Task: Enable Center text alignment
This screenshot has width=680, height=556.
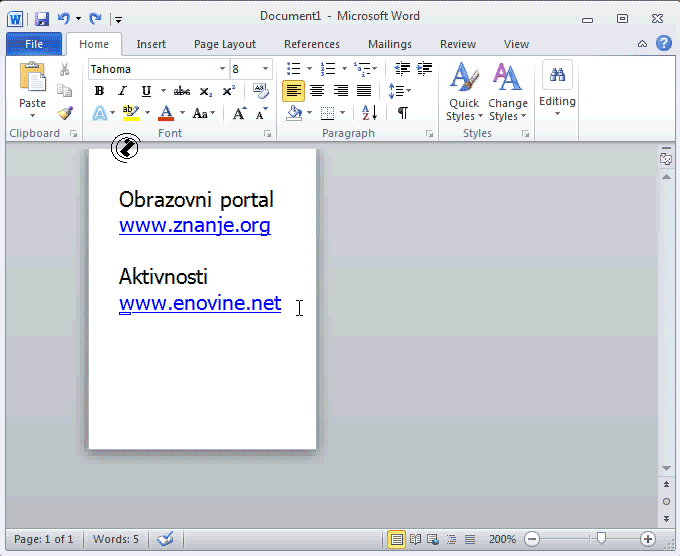Action: pos(317,91)
